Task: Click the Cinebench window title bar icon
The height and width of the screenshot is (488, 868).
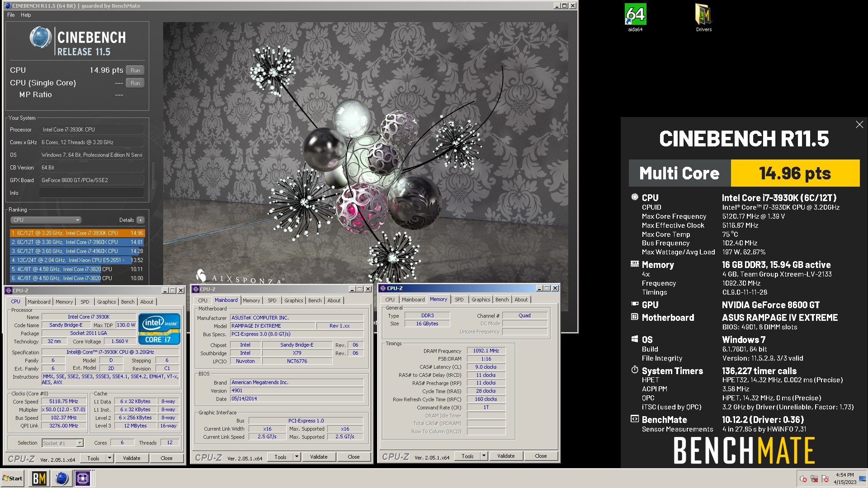Action: (8, 6)
